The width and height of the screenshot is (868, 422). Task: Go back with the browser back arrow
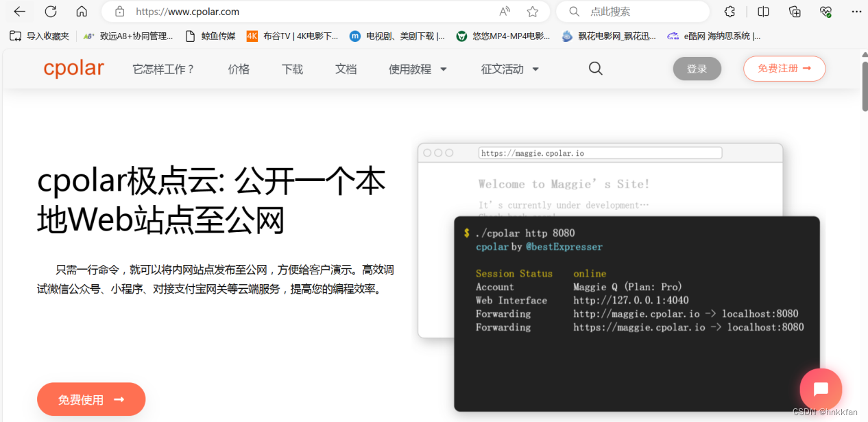(x=19, y=12)
